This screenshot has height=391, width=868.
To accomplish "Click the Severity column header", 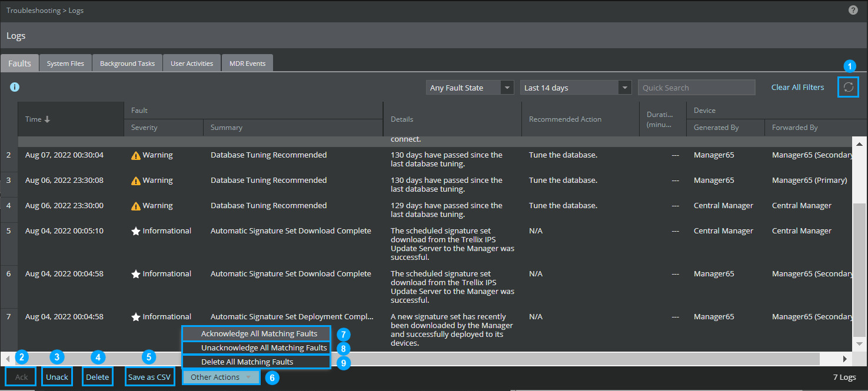I will click(x=163, y=128).
